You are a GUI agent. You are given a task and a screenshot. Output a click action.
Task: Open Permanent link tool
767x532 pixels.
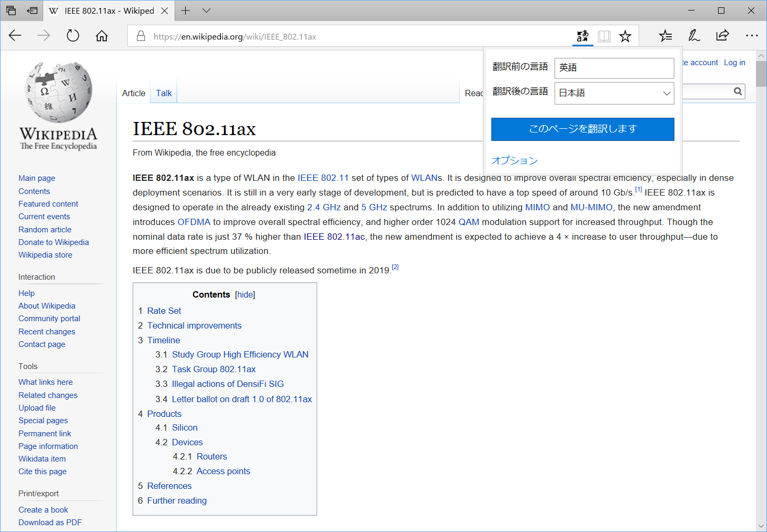[45, 434]
